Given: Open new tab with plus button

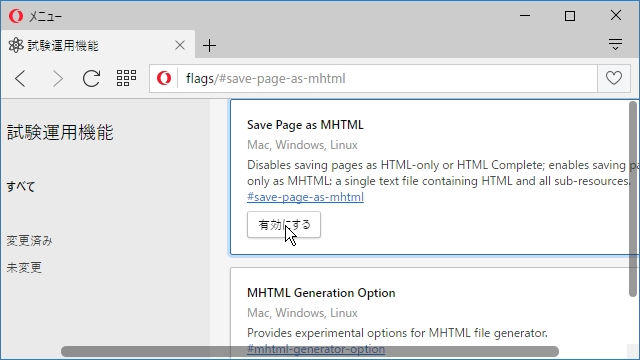Looking at the screenshot, I should 209,45.
